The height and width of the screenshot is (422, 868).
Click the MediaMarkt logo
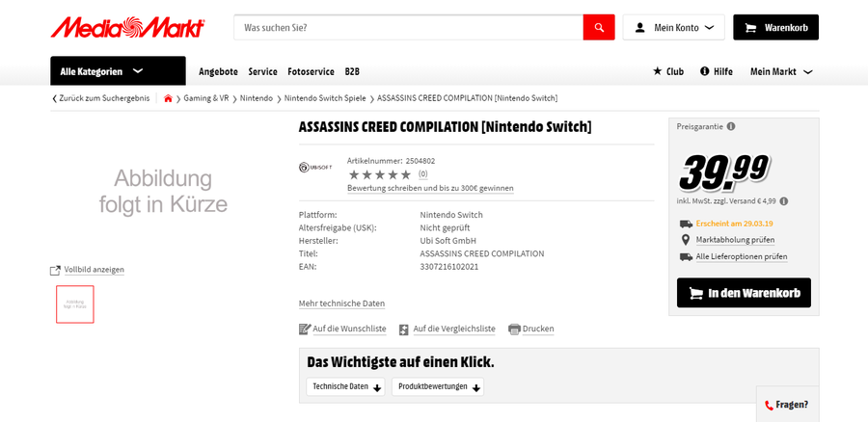click(x=127, y=27)
